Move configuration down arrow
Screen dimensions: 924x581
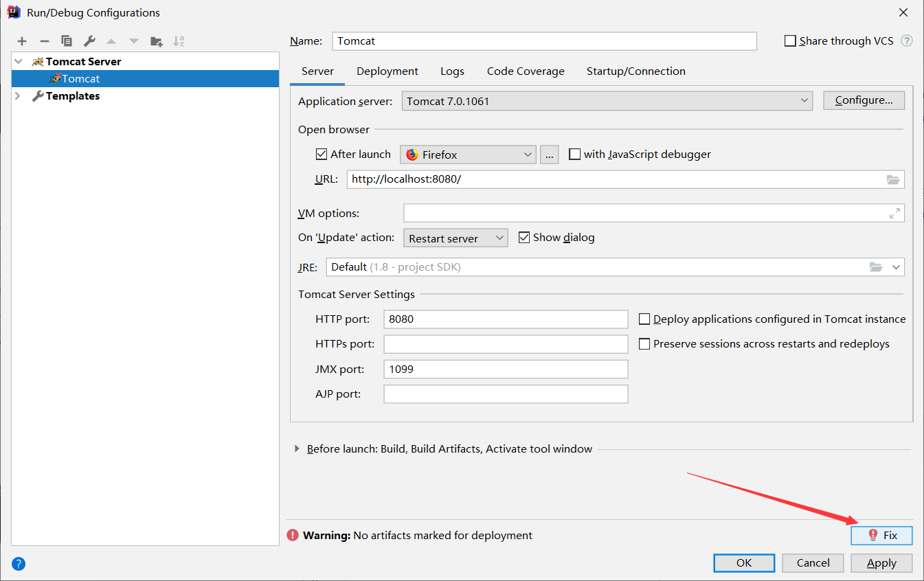click(x=134, y=41)
